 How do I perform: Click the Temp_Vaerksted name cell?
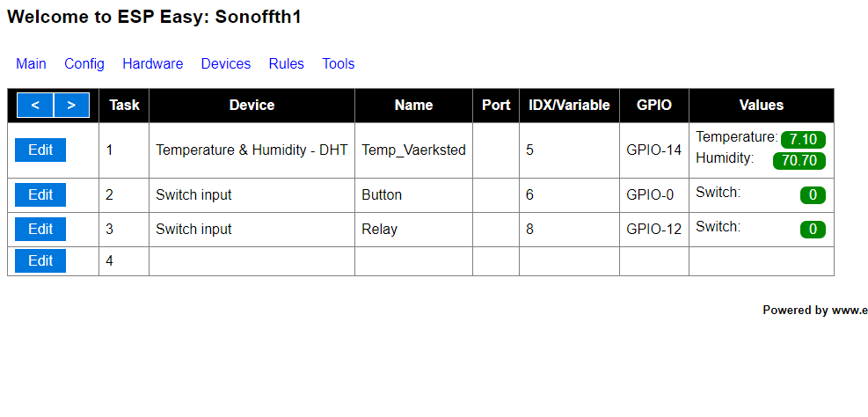pos(413,150)
